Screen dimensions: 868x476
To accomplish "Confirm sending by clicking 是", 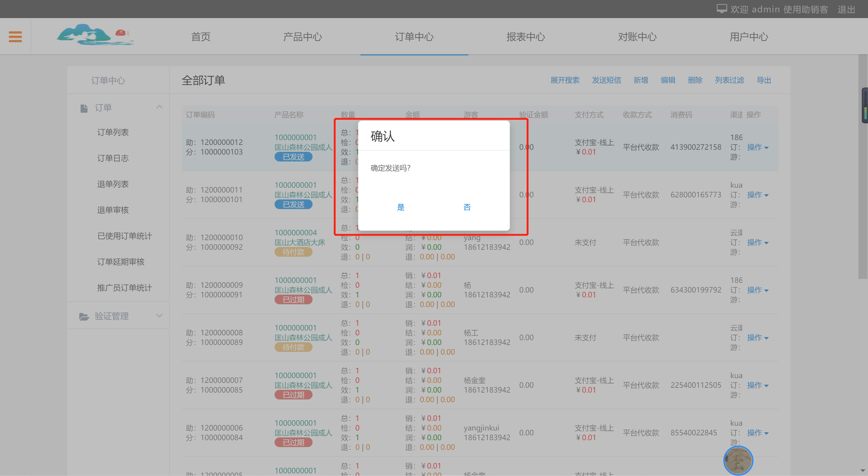I will [x=401, y=207].
